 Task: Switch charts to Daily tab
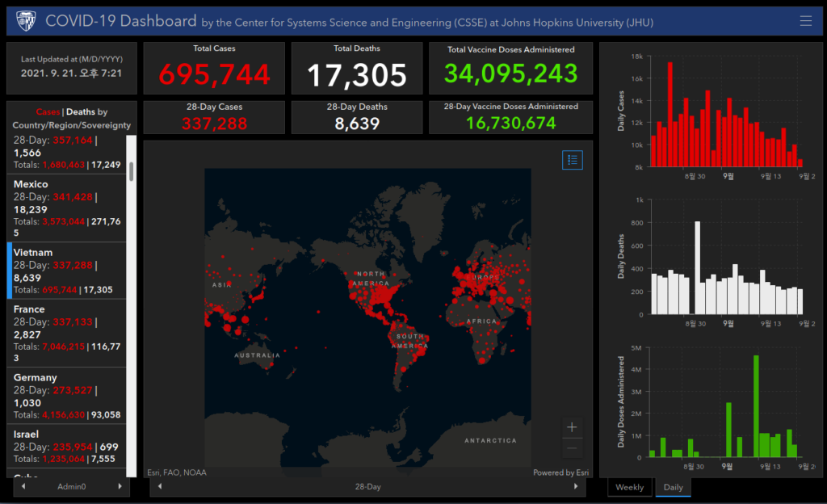(673, 487)
